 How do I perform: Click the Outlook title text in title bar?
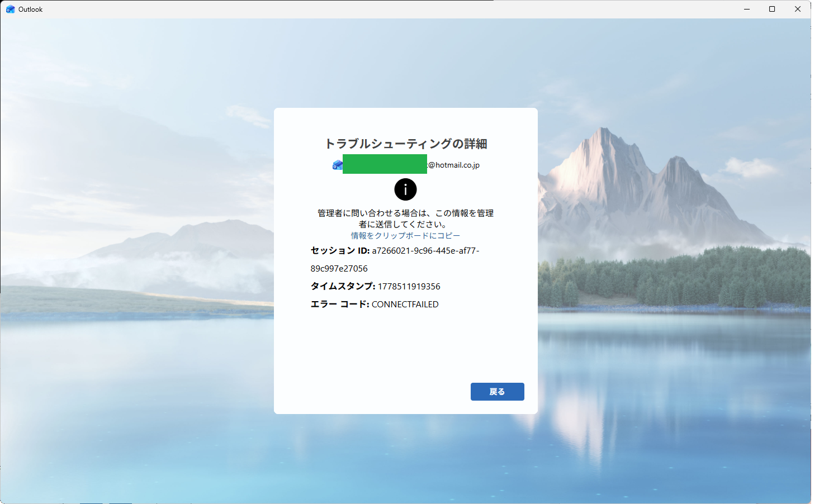click(x=31, y=9)
